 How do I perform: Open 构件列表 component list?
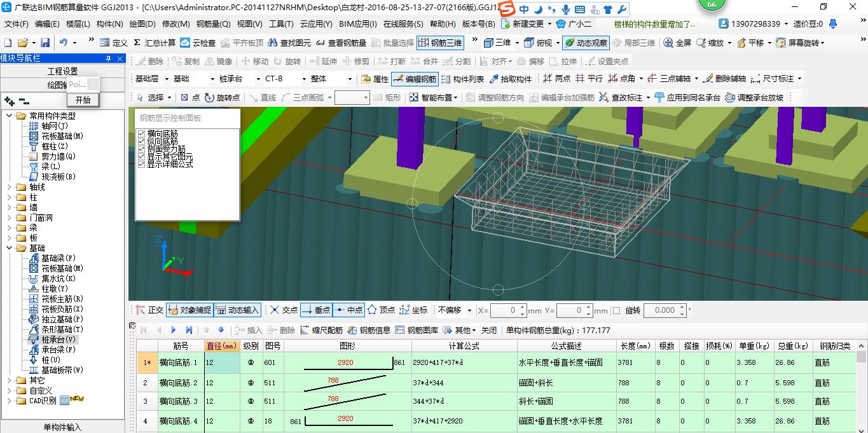coord(462,79)
